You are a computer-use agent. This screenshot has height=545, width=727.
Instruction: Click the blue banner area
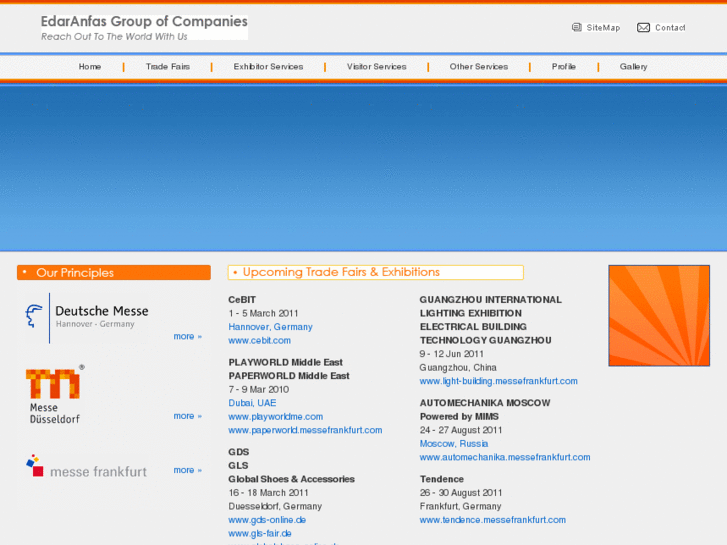pos(364,168)
